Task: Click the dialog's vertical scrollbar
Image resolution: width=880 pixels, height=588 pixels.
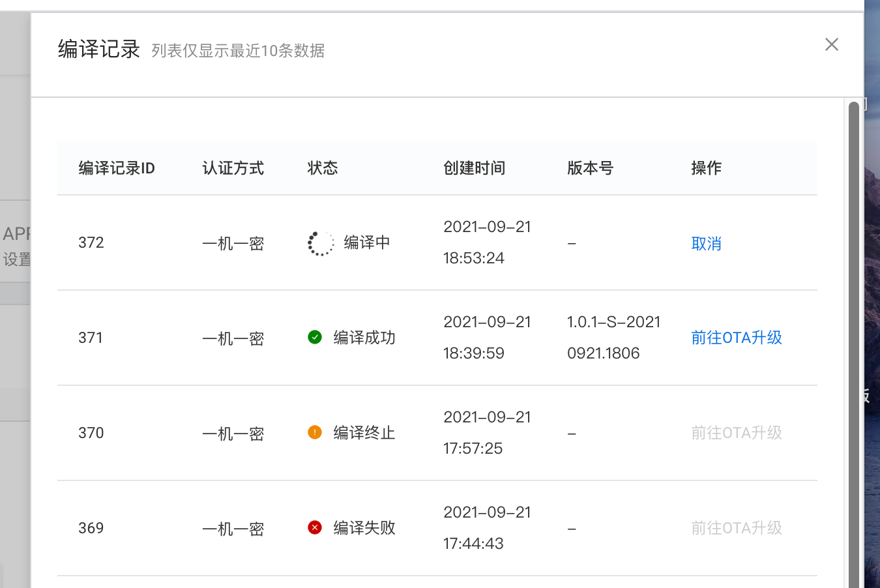Action: point(853,326)
